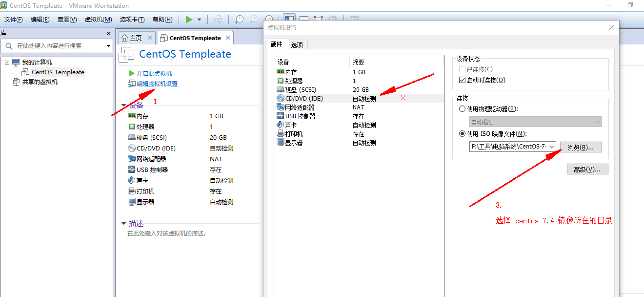The height and width of the screenshot is (297, 644).
Task: Select the 显示器 icon in settings dialog
Action: tap(280, 142)
